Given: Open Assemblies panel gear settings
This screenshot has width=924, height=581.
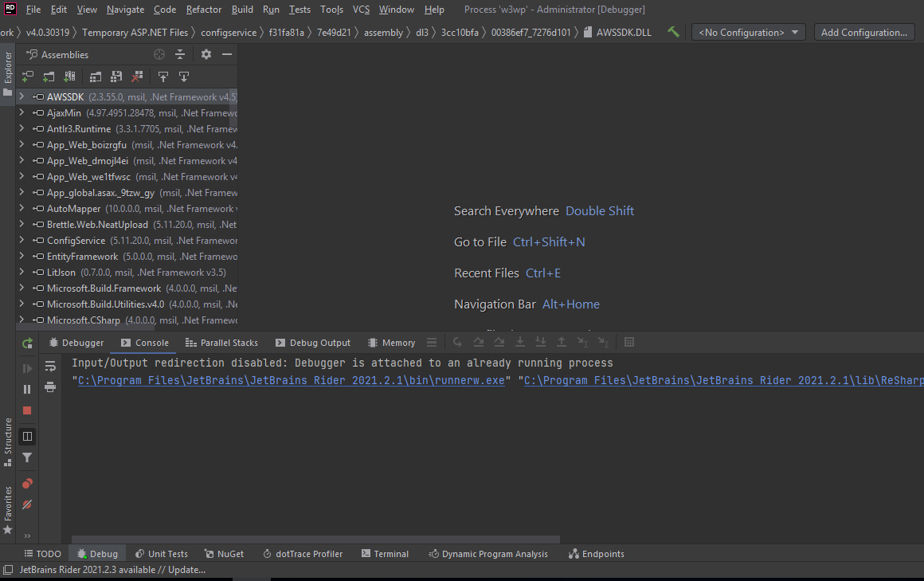Looking at the screenshot, I should point(206,54).
